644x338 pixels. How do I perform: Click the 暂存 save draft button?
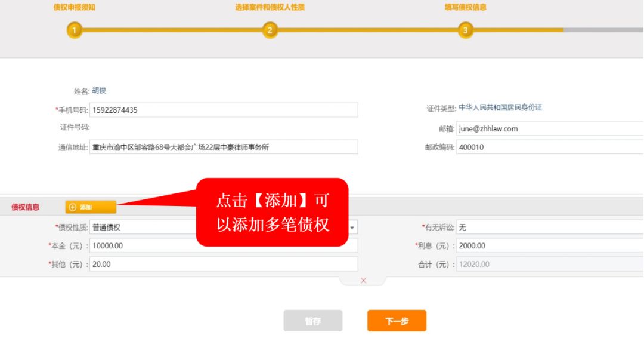pyautogui.click(x=313, y=321)
